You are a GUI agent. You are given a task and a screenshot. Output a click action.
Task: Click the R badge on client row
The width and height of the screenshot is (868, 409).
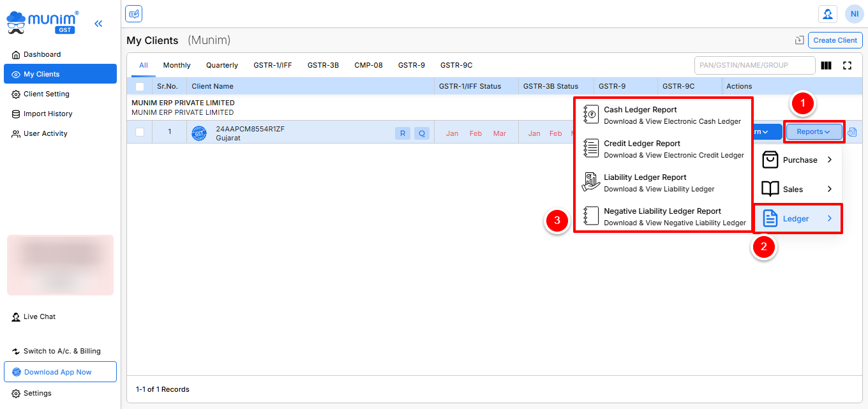click(x=402, y=133)
